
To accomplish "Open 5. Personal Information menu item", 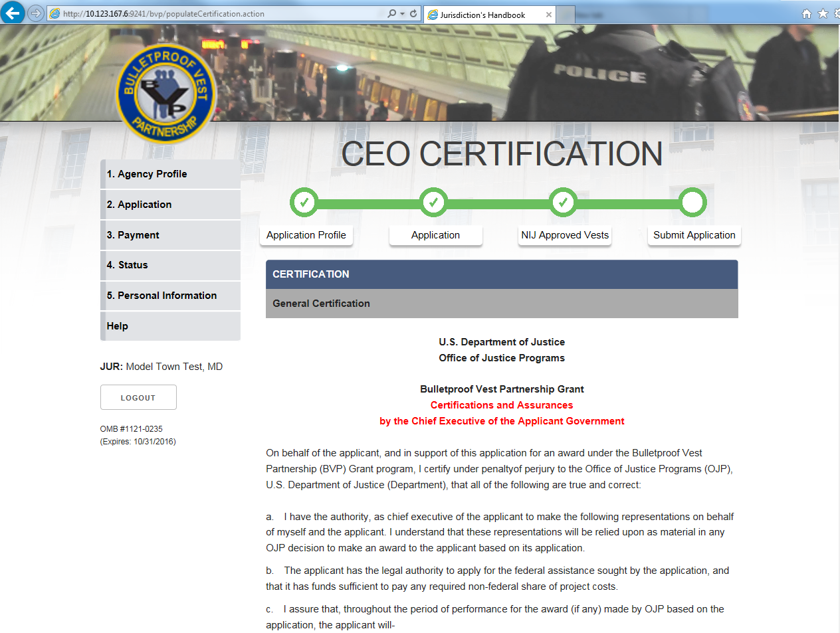I will pos(170,296).
